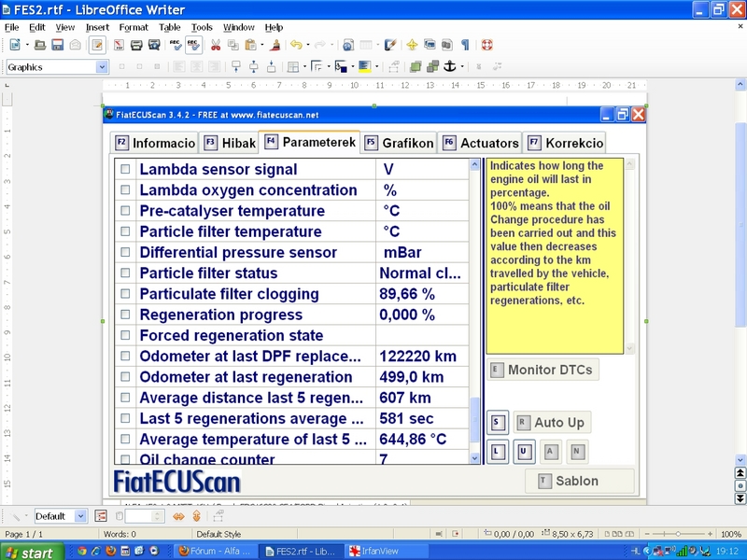Open the Borders dropdown arrow

coord(305,66)
